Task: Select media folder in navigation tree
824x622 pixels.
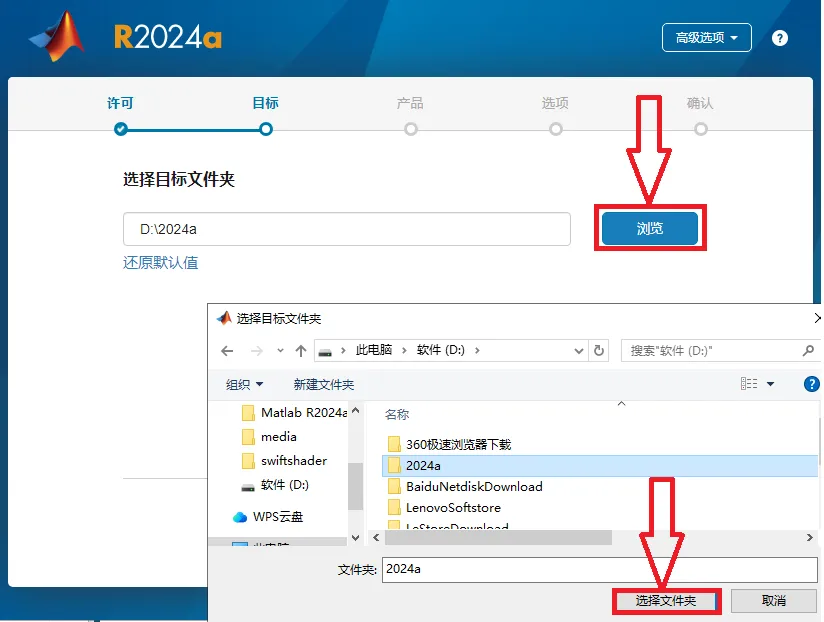Action: pyautogui.click(x=270, y=437)
